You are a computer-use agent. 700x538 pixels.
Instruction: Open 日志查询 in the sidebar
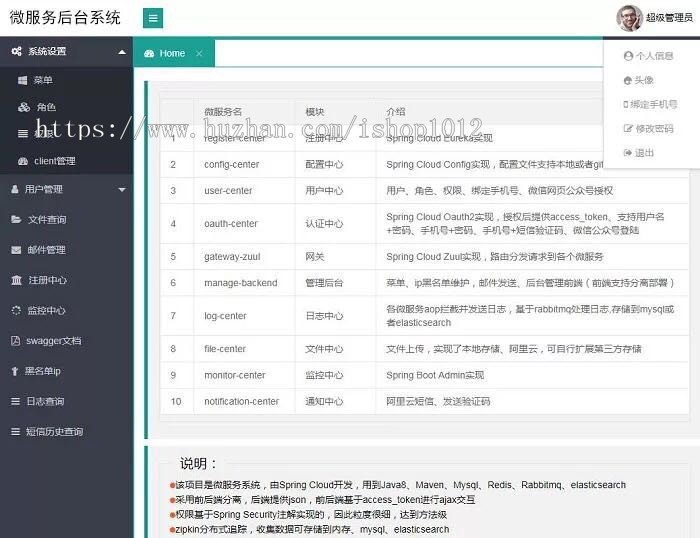(x=45, y=401)
